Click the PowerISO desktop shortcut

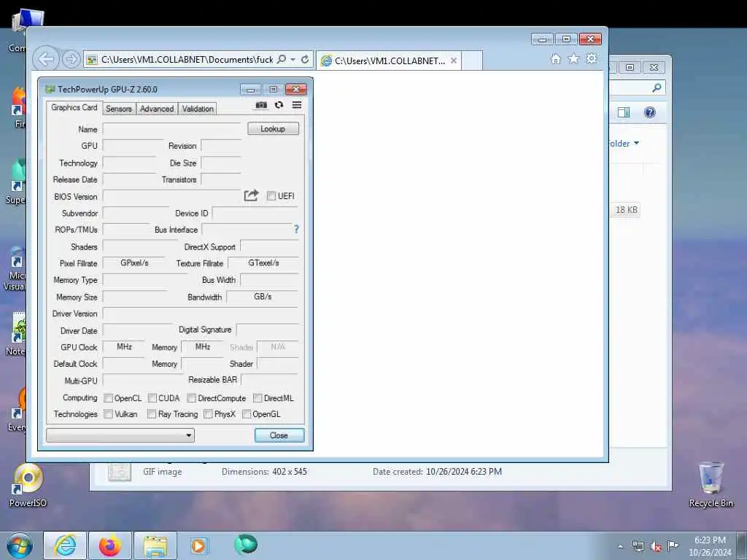[28, 485]
